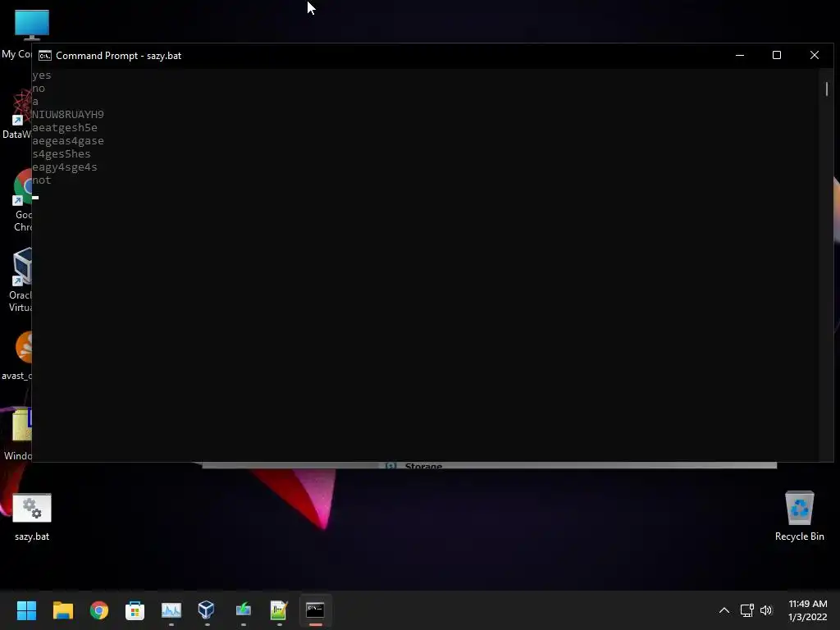The height and width of the screenshot is (630, 840).
Task: Open the system monitor graph app in taskbar
Action: (171, 610)
